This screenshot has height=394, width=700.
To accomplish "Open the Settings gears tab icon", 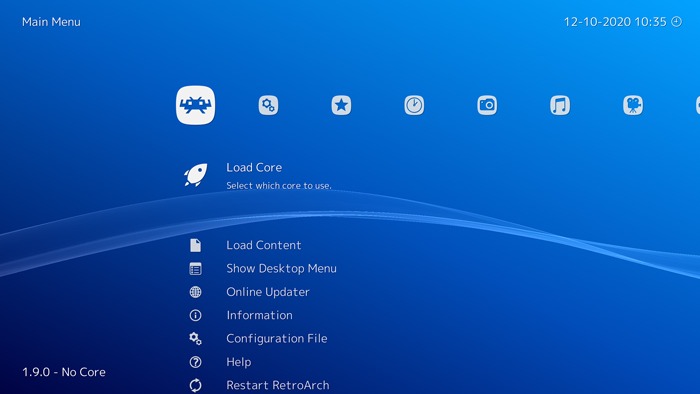I will [x=268, y=105].
